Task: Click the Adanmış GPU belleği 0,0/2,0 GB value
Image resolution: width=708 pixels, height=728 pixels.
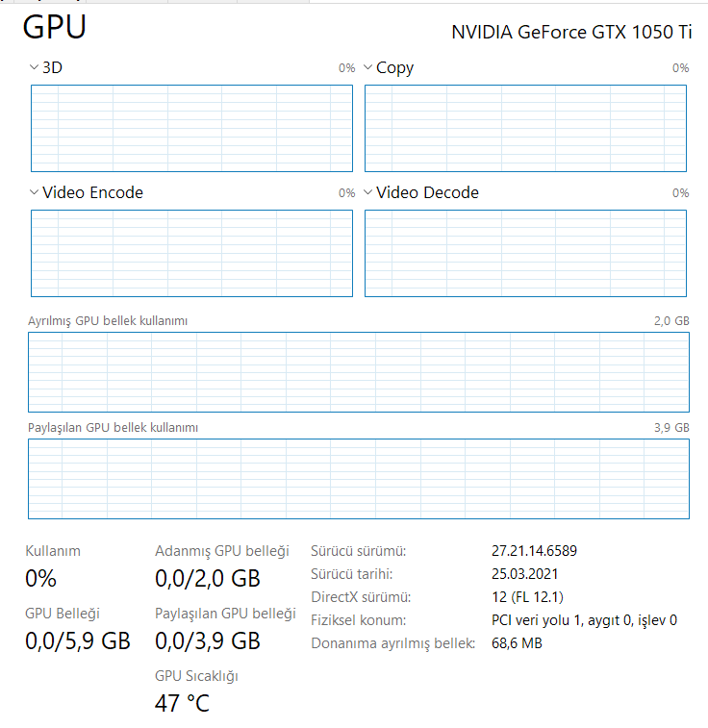Action: 207,579
